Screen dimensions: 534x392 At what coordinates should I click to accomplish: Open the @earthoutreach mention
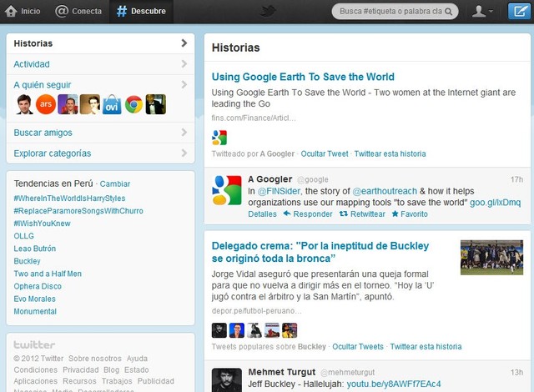coord(385,191)
